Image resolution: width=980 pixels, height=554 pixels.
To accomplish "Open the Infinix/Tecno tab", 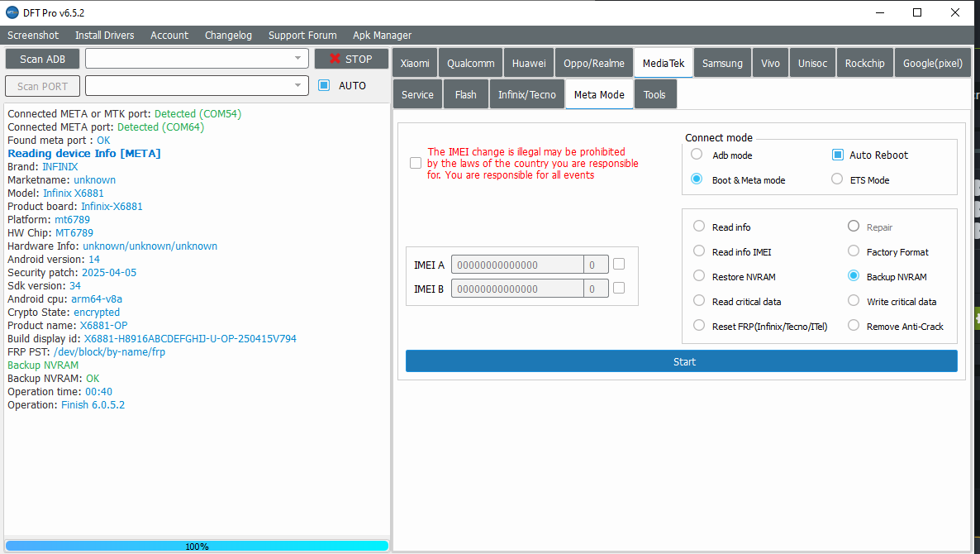I will coord(527,94).
